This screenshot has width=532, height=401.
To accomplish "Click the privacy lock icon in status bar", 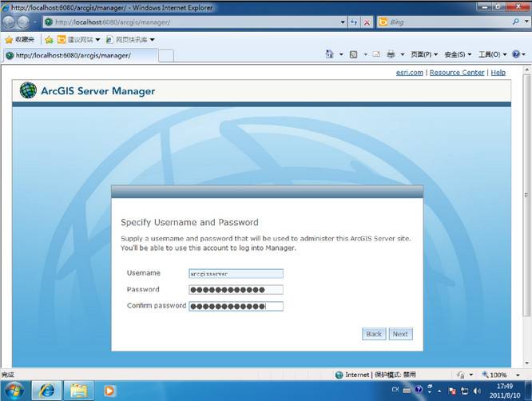I will (x=460, y=375).
